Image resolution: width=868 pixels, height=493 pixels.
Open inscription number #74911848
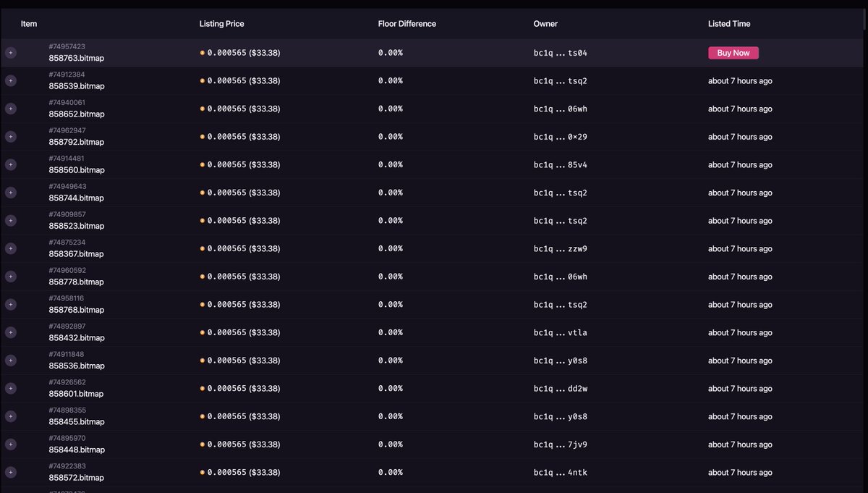point(67,354)
